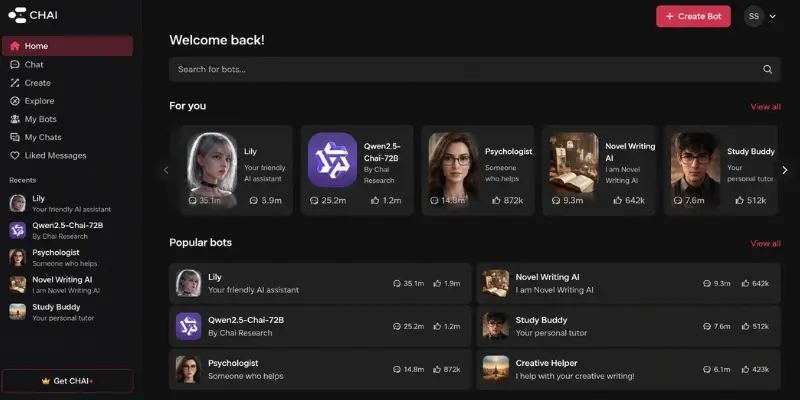Click the Qwen purple logo in Popular bots
800x400 pixels.
tap(189, 327)
